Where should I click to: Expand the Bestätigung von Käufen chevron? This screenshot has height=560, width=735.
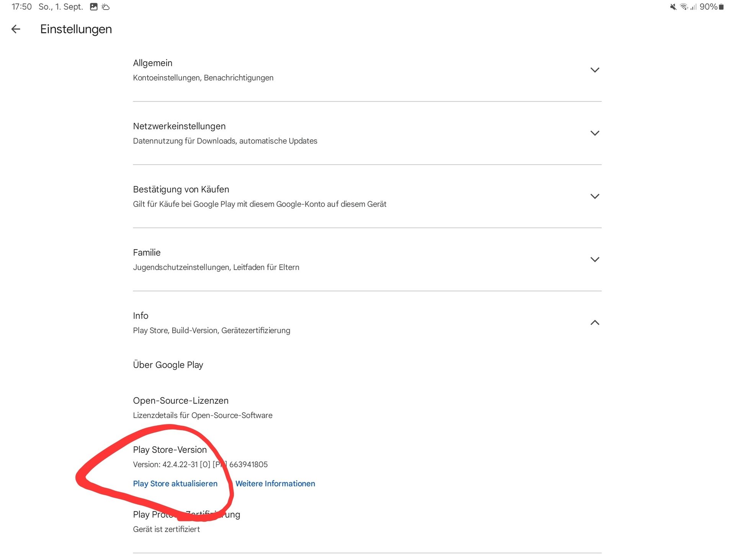tap(595, 196)
